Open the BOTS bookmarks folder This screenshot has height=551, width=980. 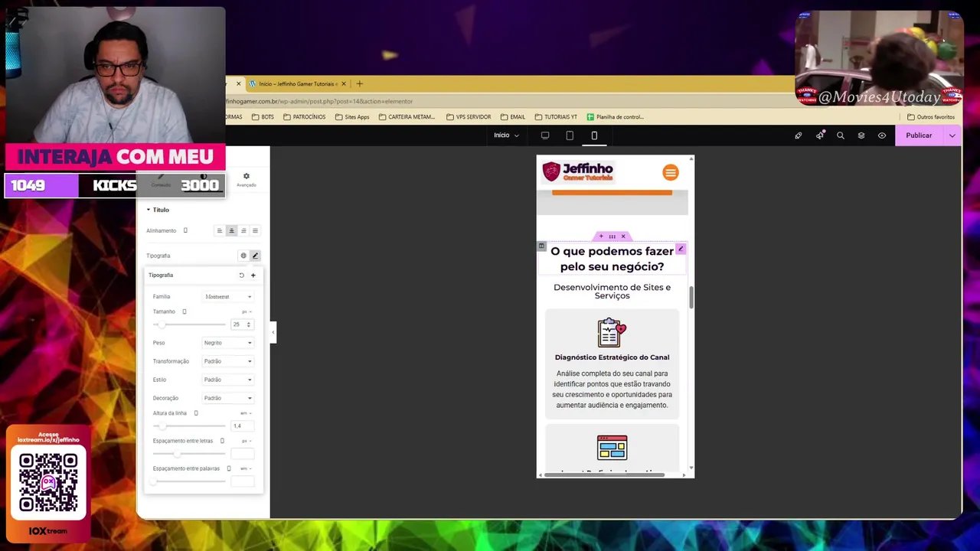click(x=263, y=117)
